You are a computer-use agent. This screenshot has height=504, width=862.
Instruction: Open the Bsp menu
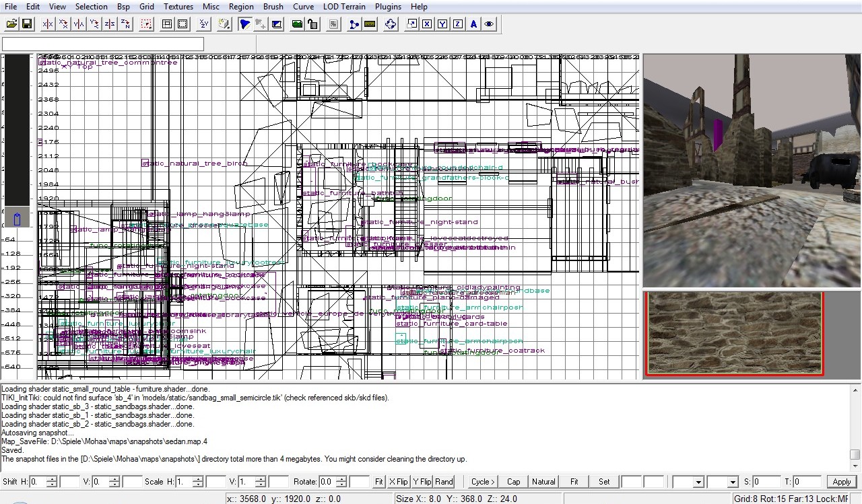[x=123, y=7]
